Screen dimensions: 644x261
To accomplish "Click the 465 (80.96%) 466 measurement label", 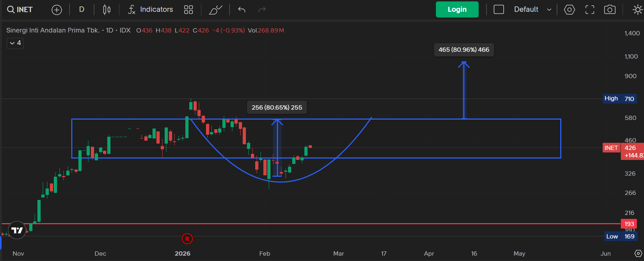I will [x=464, y=50].
